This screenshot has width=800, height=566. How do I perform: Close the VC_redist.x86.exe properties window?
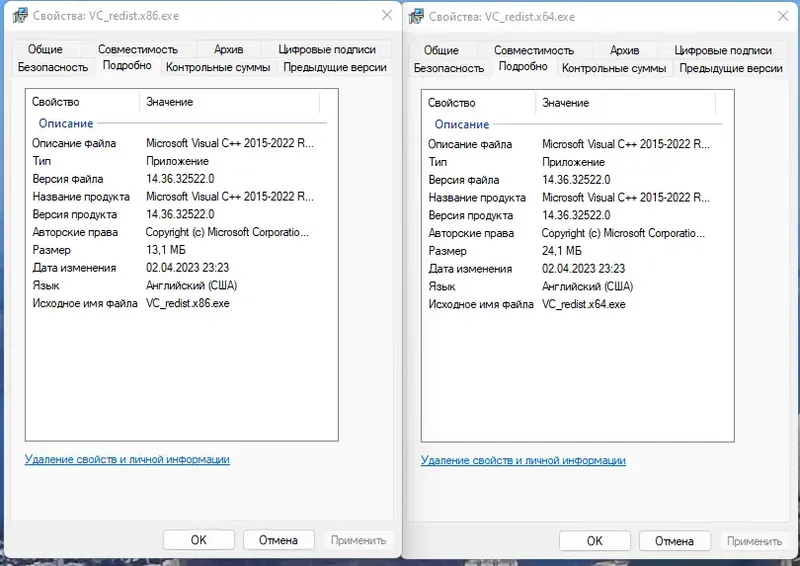point(386,15)
